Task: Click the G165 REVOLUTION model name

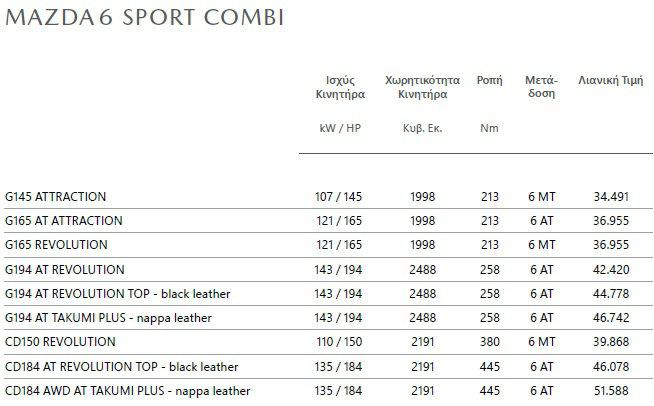Action: (56, 245)
